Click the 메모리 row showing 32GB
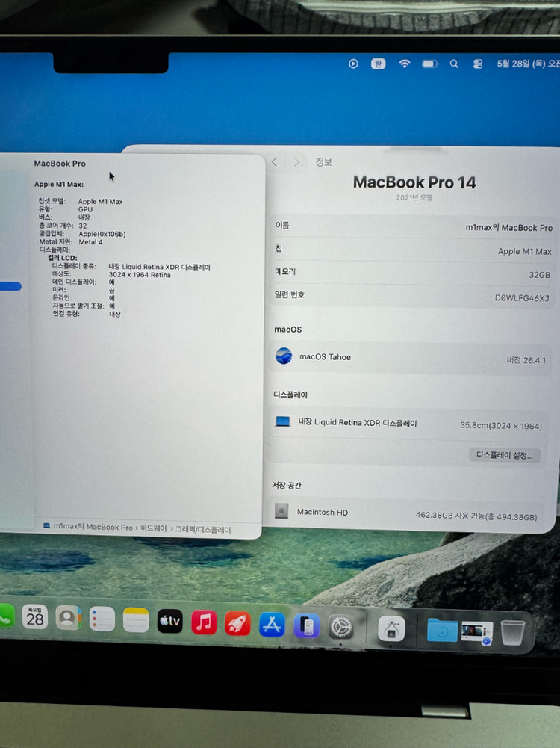Screen dimensions: 560x748 coord(413,273)
